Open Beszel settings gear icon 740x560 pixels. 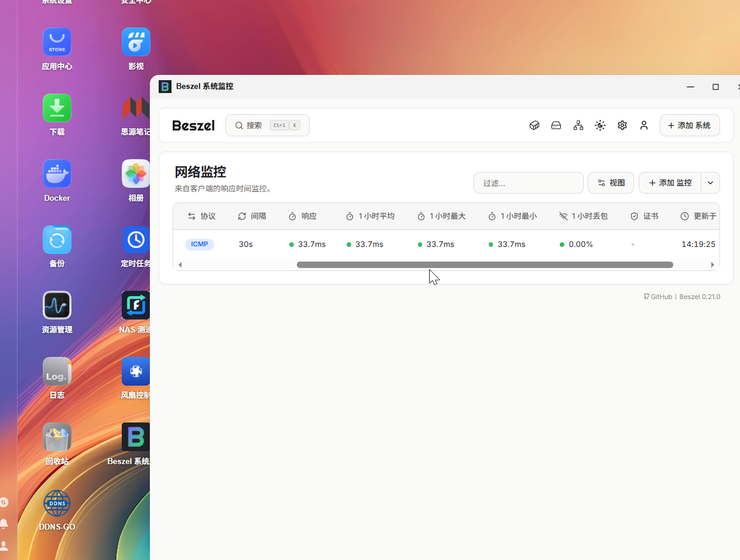(622, 125)
